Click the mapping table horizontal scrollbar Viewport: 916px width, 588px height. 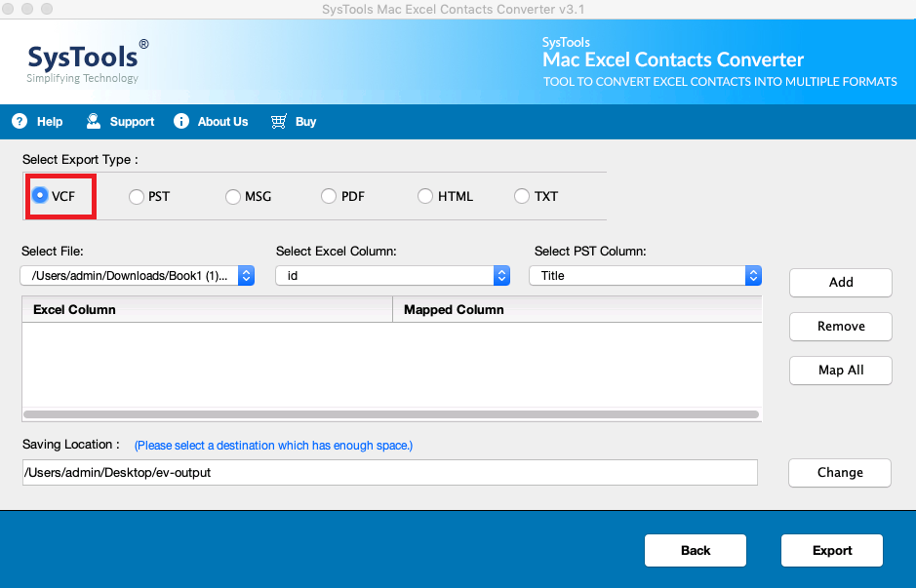pyautogui.click(x=391, y=414)
